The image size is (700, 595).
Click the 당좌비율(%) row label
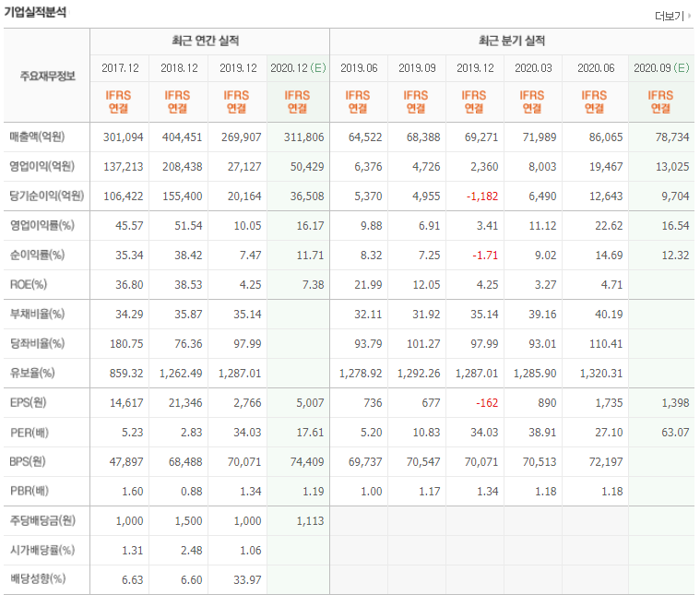[37, 343]
